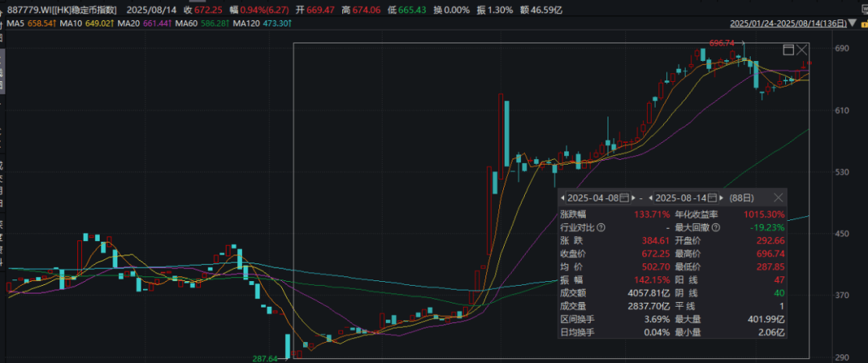Close the selection box with X icon

(x=803, y=51)
